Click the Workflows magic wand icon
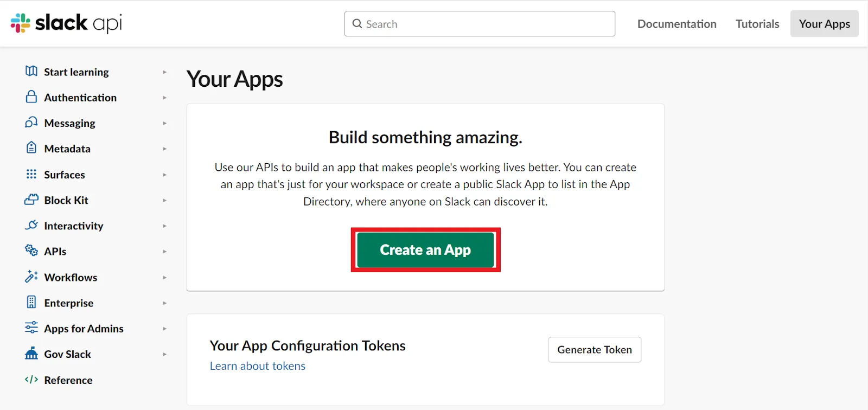This screenshot has width=868, height=410. click(31, 277)
